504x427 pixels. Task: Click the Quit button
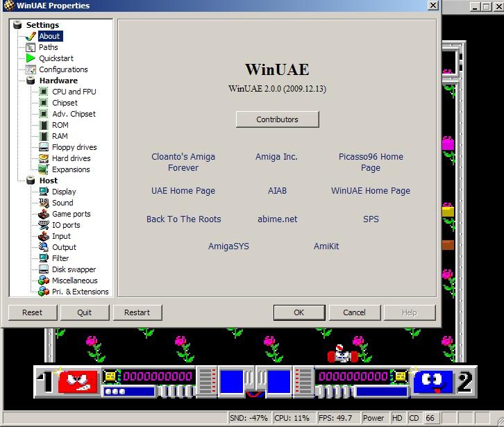[85, 312]
